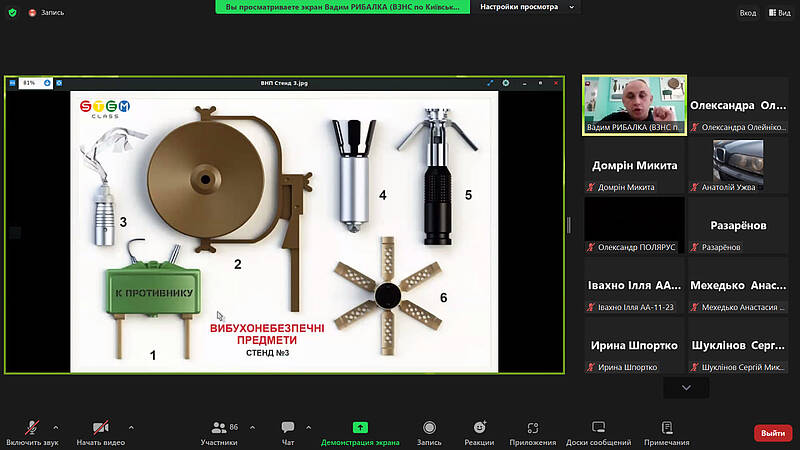Select Анатолій Ужва participant tile

(737, 165)
